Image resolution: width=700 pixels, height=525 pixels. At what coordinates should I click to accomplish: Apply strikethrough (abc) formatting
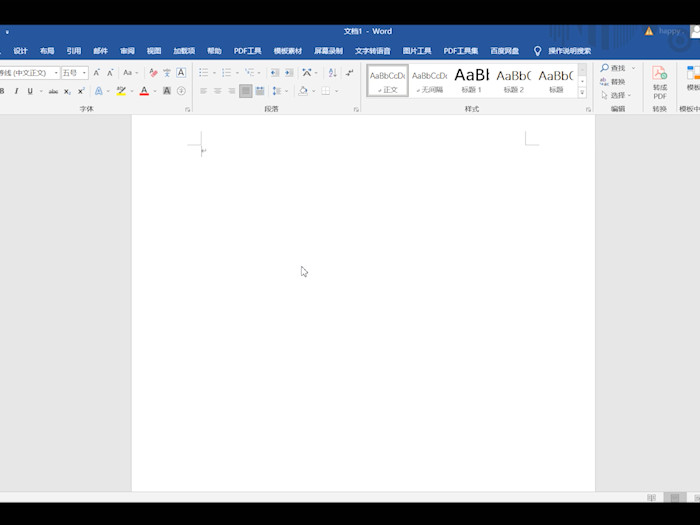click(53, 91)
